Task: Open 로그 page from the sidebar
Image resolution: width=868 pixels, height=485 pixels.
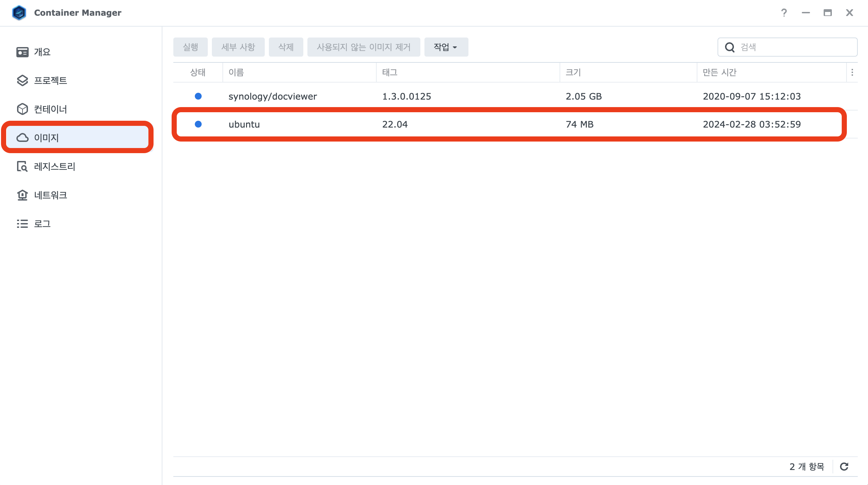Action: point(42,224)
